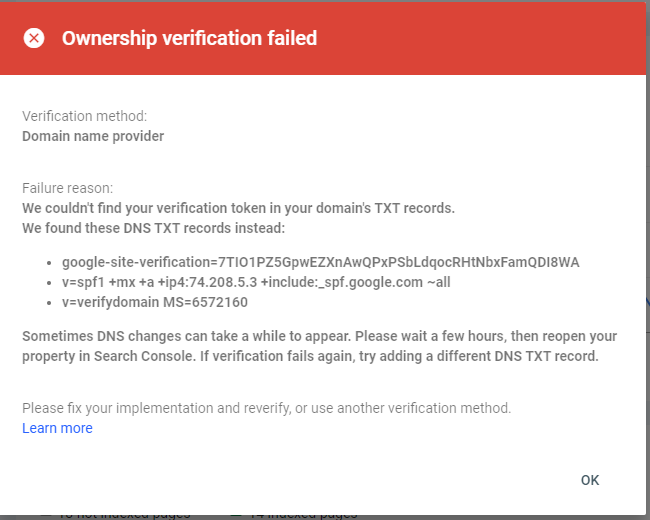Click the Verification method label
Image resolution: width=650 pixels, height=520 pixels.
pos(84,116)
